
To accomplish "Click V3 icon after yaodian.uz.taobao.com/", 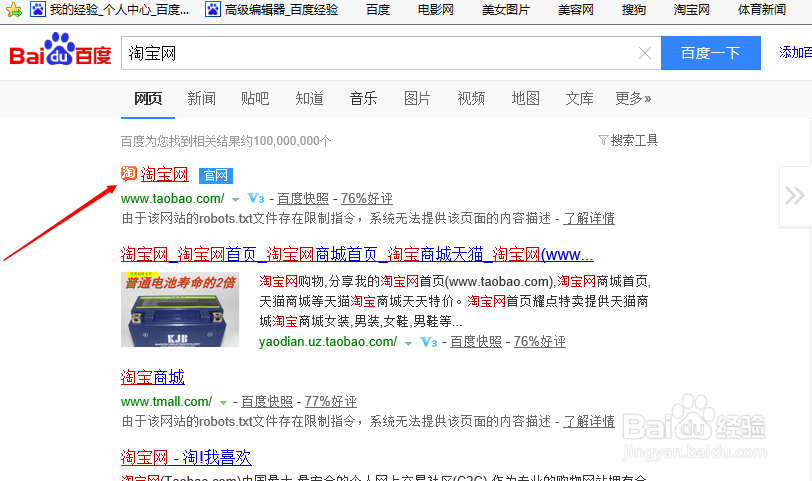I will [429, 342].
